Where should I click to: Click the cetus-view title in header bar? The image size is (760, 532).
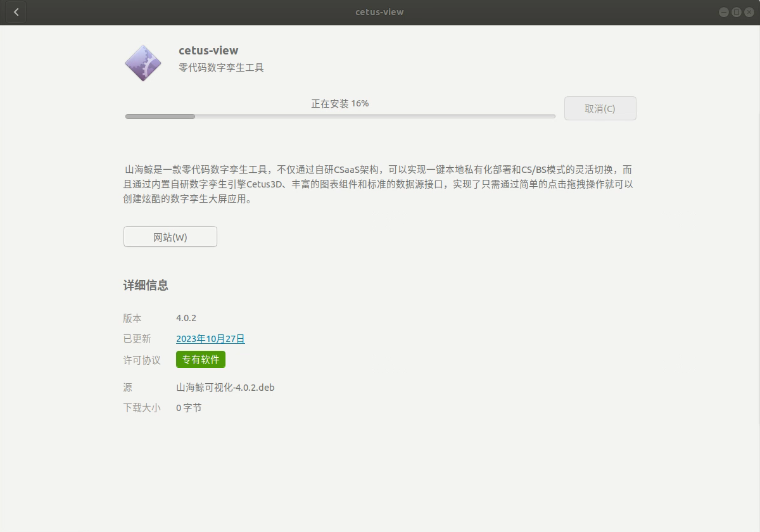(x=379, y=12)
